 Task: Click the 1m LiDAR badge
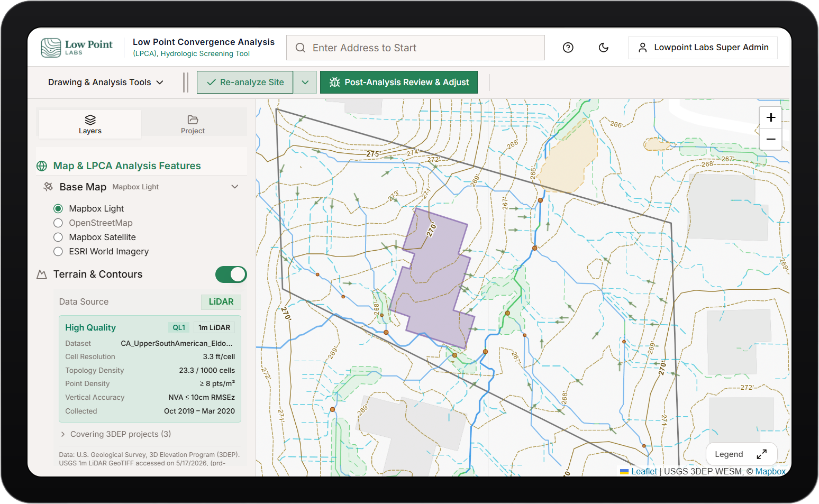pos(214,328)
